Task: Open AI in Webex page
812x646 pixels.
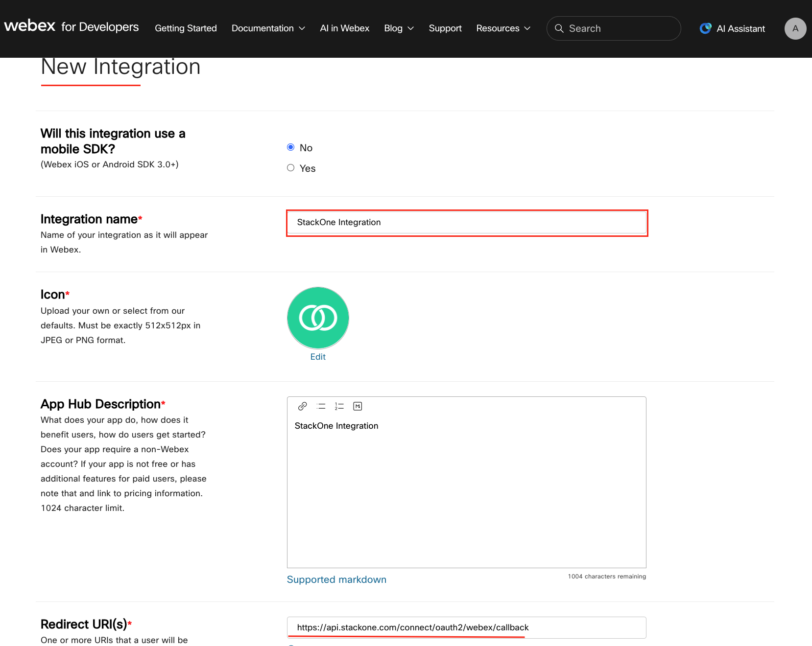Action: 344,28
